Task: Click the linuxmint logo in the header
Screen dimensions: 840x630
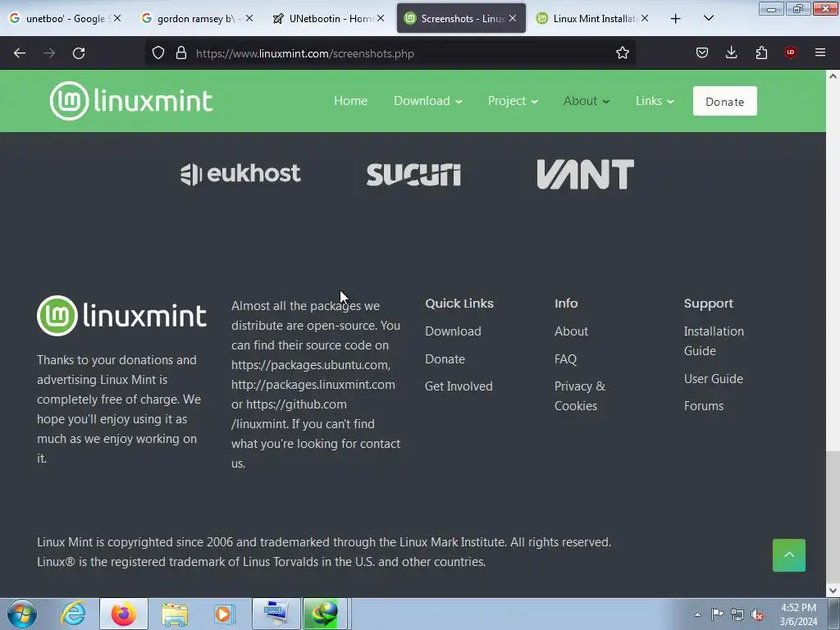Action: pyautogui.click(x=131, y=101)
